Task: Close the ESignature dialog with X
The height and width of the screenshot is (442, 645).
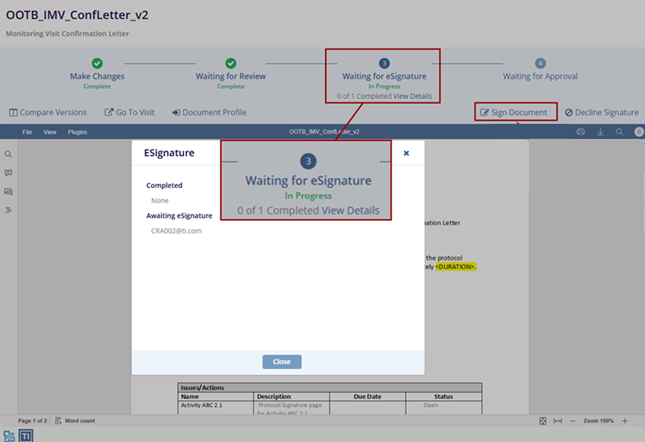Action: pyautogui.click(x=406, y=153)
